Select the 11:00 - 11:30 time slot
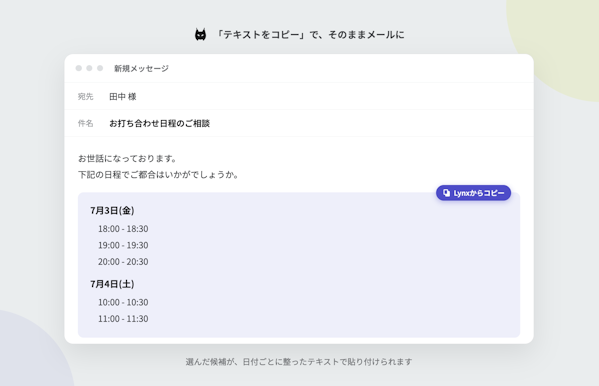Screen dimensions: 599x386 coord(123,319)
